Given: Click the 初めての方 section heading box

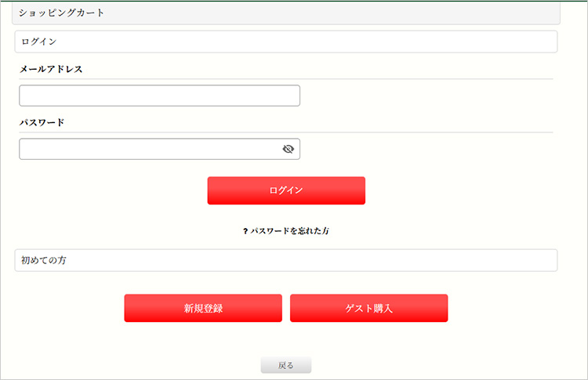Looking at the screenshot, I should 286,260.
